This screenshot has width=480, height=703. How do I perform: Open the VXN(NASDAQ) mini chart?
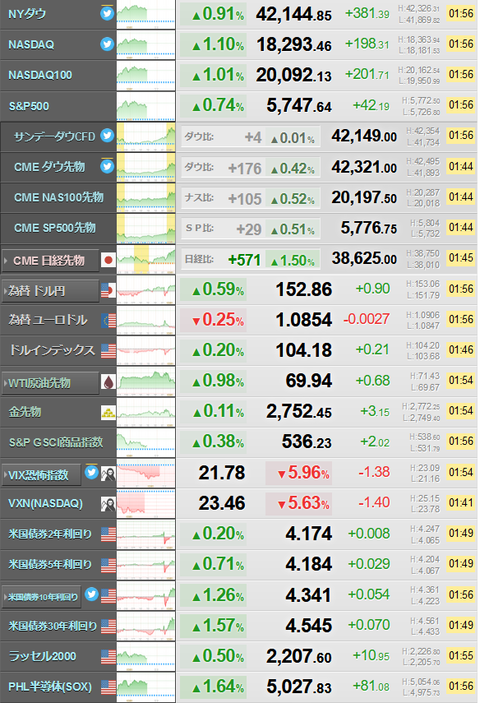click(146, 503)
